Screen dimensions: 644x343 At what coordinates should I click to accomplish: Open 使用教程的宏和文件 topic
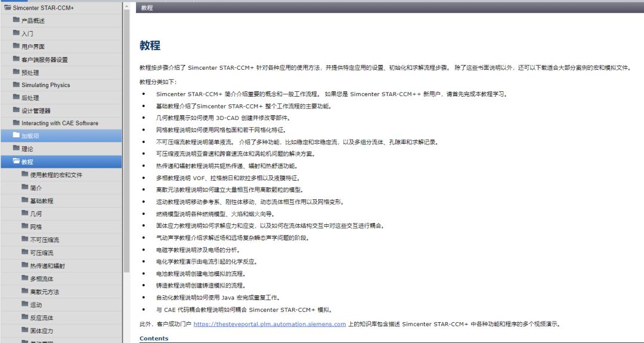pos(56,175)
